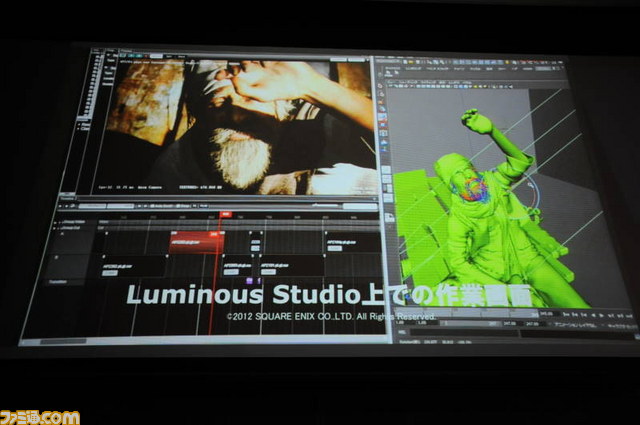Select the rightmost clip on track A

click(x=353, y=243)
